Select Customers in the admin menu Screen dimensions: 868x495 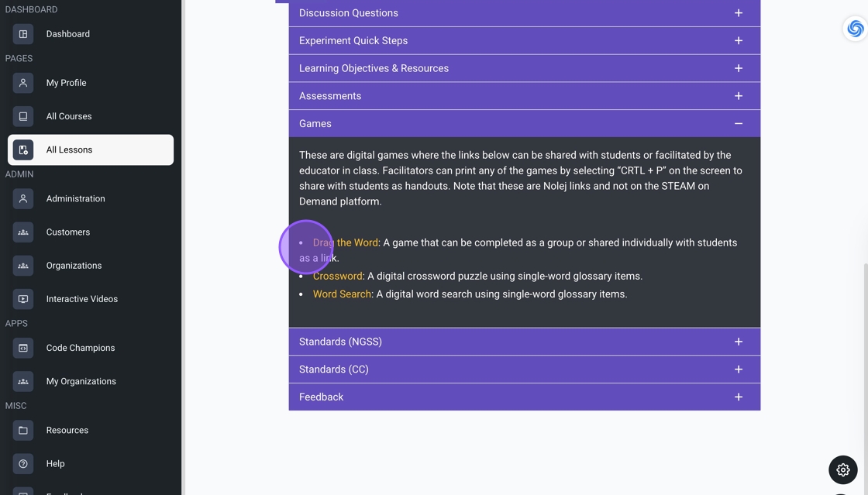pos(67,232)
